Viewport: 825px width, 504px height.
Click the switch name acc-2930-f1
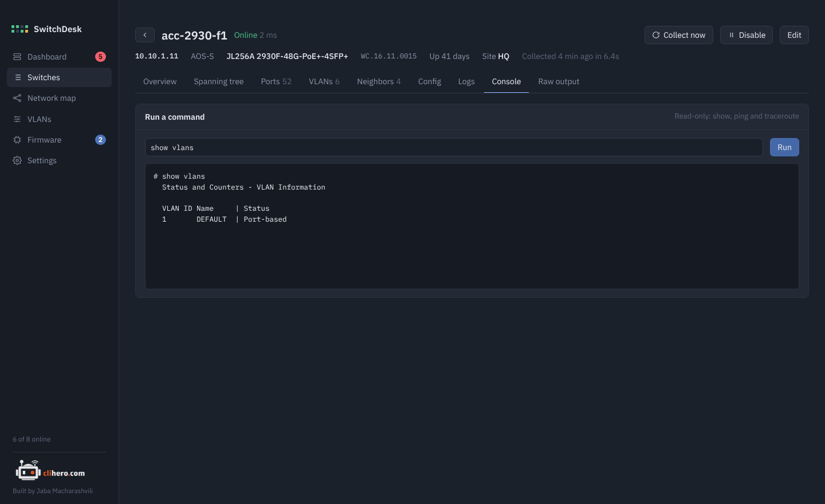(194, 36)
